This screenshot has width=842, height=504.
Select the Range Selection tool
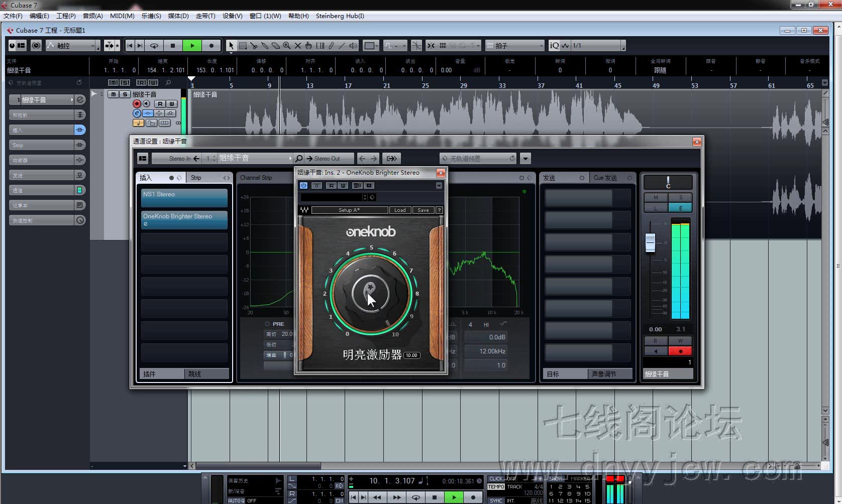[x=243, y=46]
